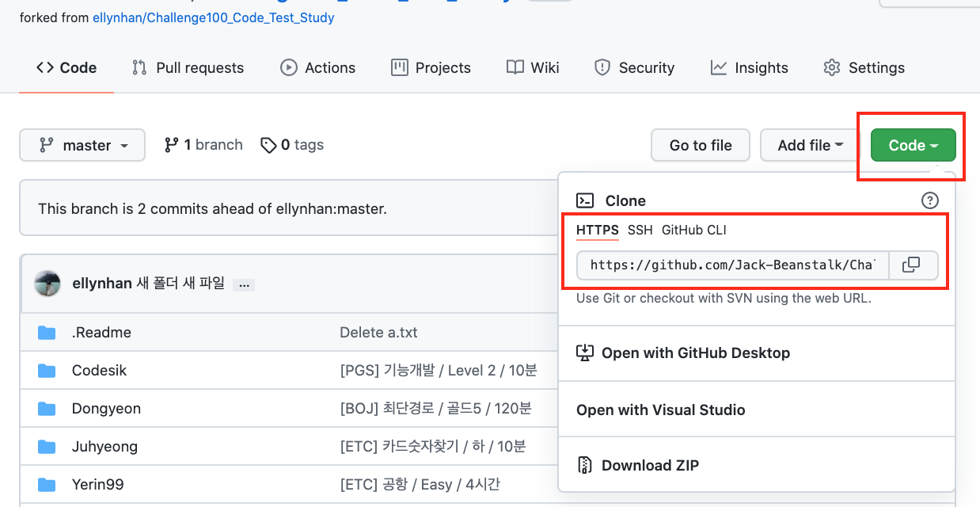Switch to the Actions tab
The image size is (980, 507).
click(x=317, y=68)
